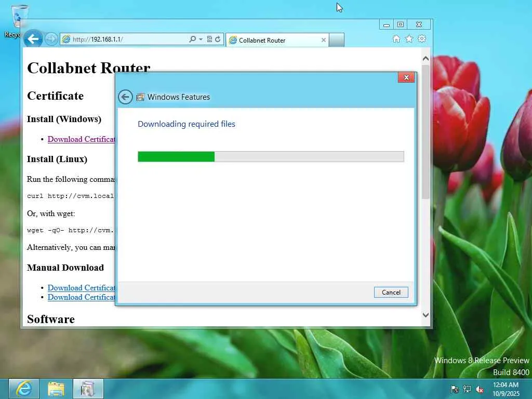
Task: Open first Manual Download certificate link
Action: [82, 288]
